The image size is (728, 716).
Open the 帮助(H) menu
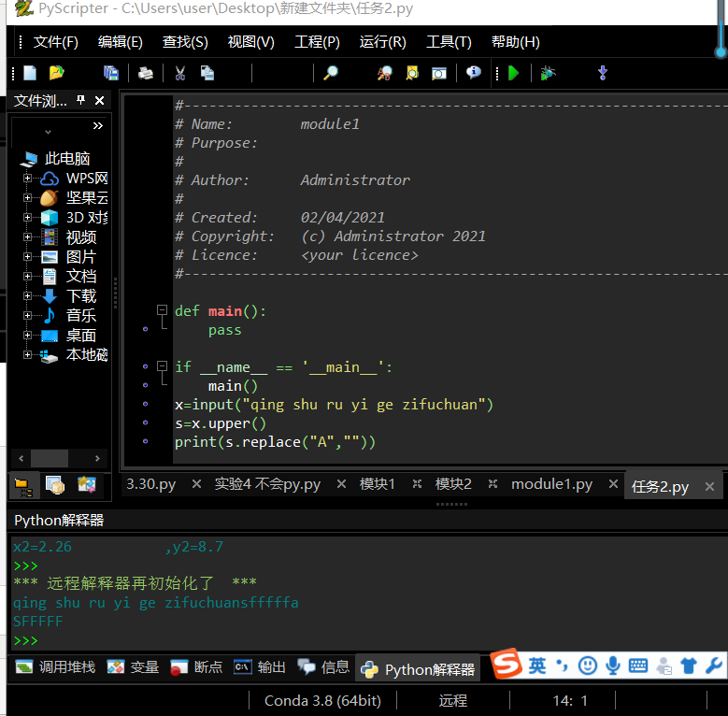(x=515, y=42)
